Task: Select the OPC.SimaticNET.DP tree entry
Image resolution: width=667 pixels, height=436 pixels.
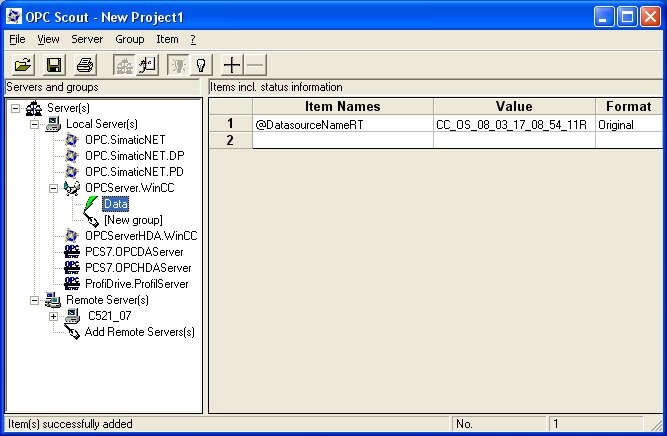Action: 134,156
